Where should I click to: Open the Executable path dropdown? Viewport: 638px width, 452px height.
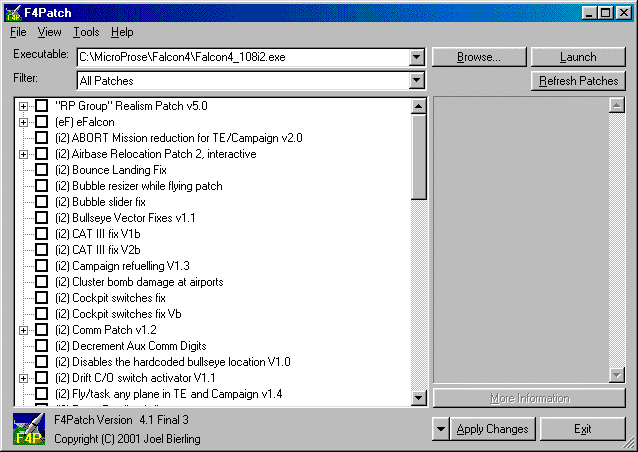coord(417,57)
